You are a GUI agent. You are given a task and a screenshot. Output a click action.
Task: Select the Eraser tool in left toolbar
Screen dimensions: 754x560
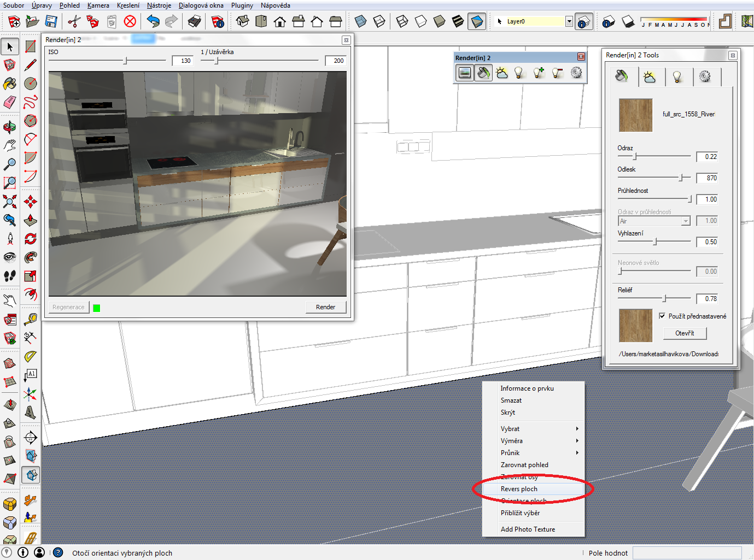coord(10,102)
